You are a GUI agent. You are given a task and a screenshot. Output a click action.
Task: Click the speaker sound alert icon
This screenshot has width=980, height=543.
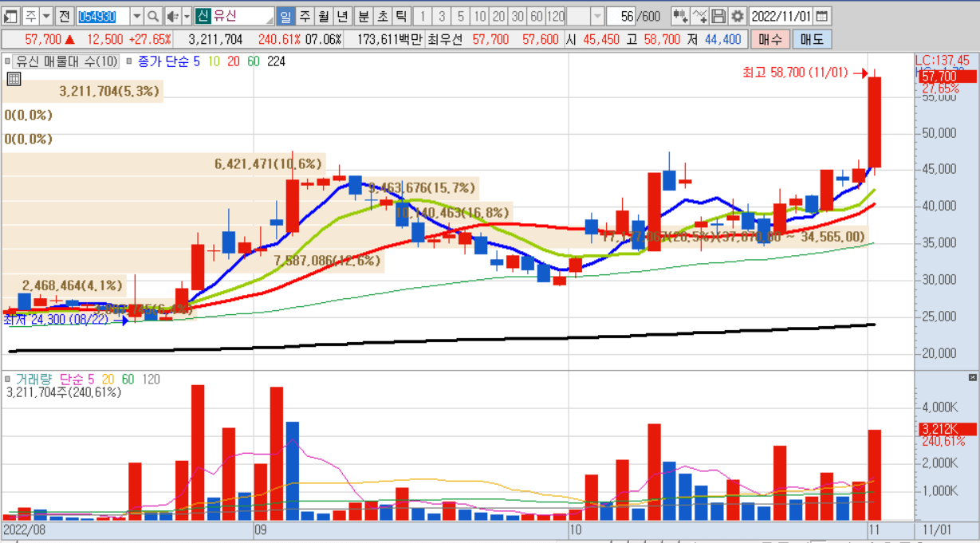(172, 16)
